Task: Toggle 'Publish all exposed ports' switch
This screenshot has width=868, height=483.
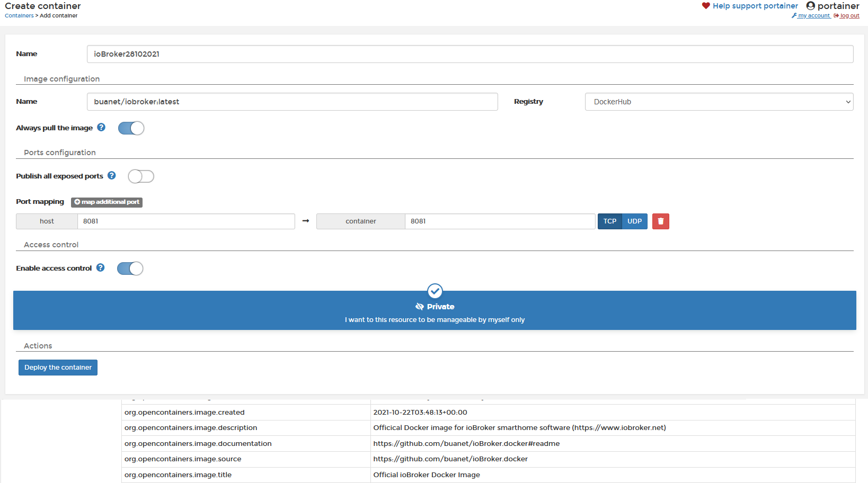Action: coord(141,176)
